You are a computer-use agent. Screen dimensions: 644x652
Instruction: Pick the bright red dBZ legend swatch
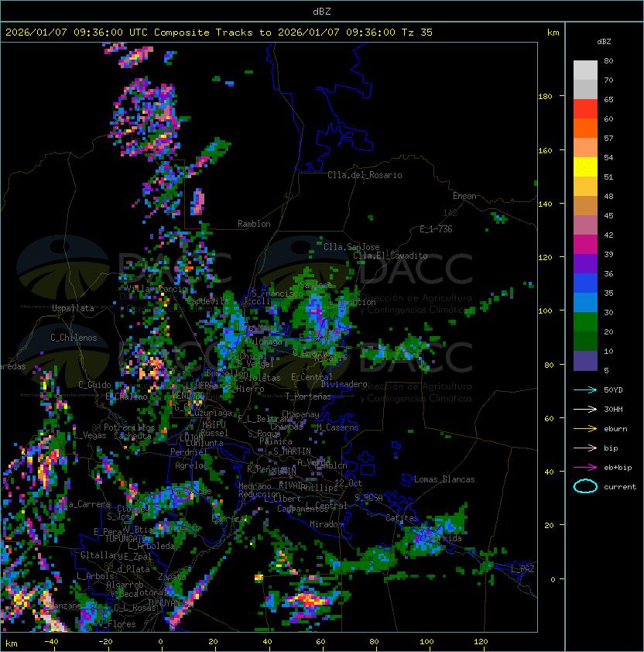[585, 108]
